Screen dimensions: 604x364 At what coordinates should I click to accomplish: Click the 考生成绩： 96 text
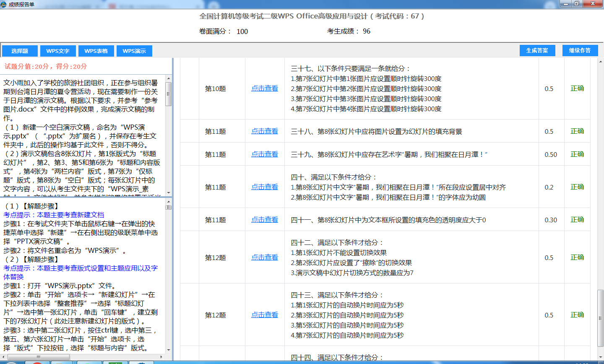pos(349,31)
